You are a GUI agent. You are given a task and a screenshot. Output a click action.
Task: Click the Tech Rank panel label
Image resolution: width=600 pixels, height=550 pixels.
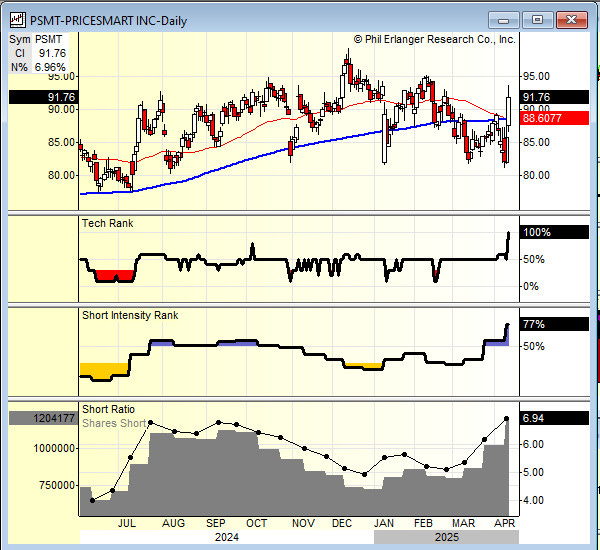tap(108, 224)
